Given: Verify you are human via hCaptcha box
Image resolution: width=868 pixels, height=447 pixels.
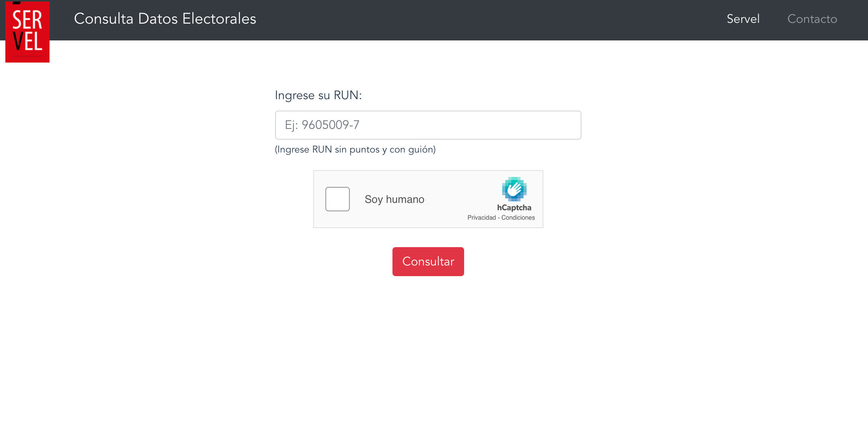Looking at the screenshot, I should point(337,199).
